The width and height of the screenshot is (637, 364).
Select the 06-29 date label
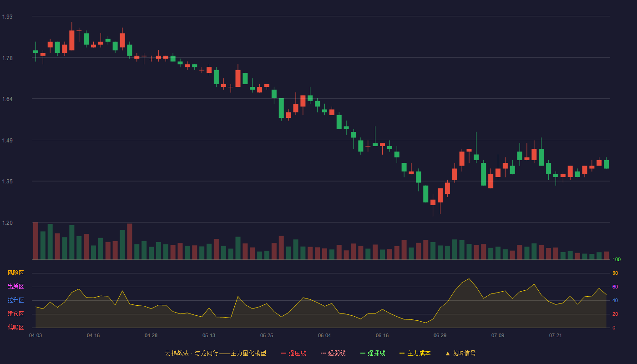coord(440,335)
